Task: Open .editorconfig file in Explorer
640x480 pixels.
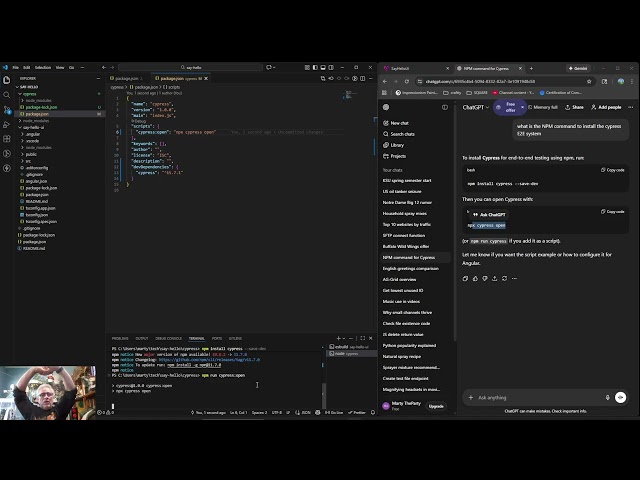Action: [36, 168]
